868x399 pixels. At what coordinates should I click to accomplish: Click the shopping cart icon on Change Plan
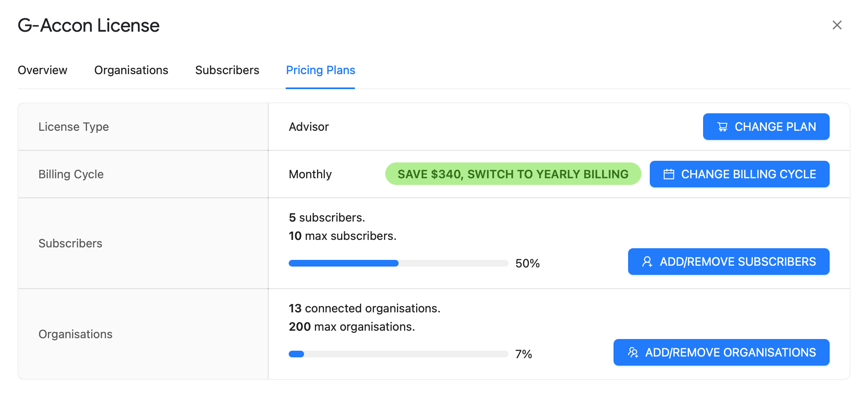tap(723, 127)
